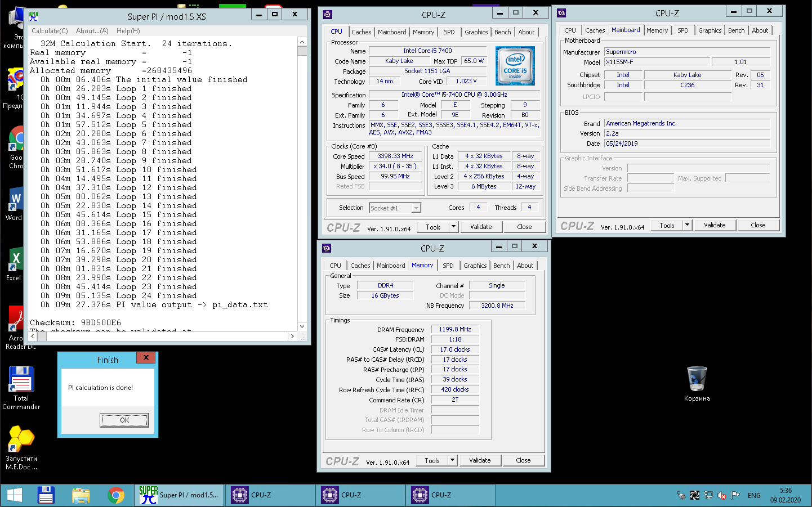Click the Checksum: 9BD500E6 line
The height and width of the screenshot is (507, 812).
tap(75, 322)
